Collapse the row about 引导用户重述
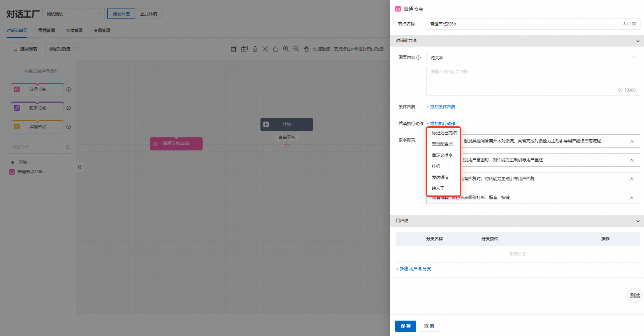644x336 pixels. pos(632,160)
